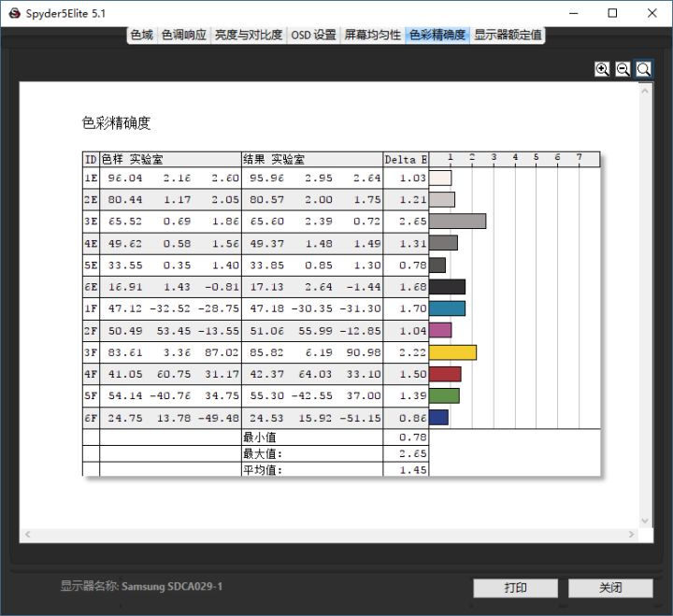The width and height of the screenshot is (673, 616).
Task: Click Delta E value 2.65 in row 3E
Action: point(413,222)
